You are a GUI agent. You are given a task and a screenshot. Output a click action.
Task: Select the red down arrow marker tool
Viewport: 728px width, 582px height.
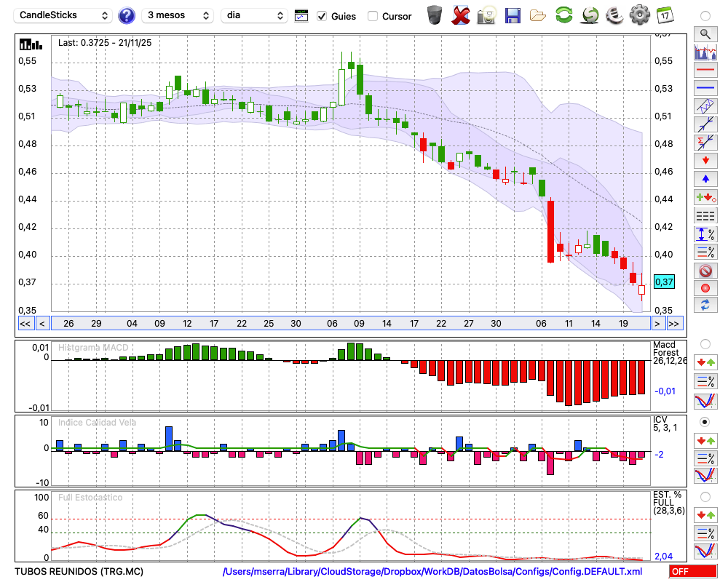pyautogui.click(x=705, y=161)
